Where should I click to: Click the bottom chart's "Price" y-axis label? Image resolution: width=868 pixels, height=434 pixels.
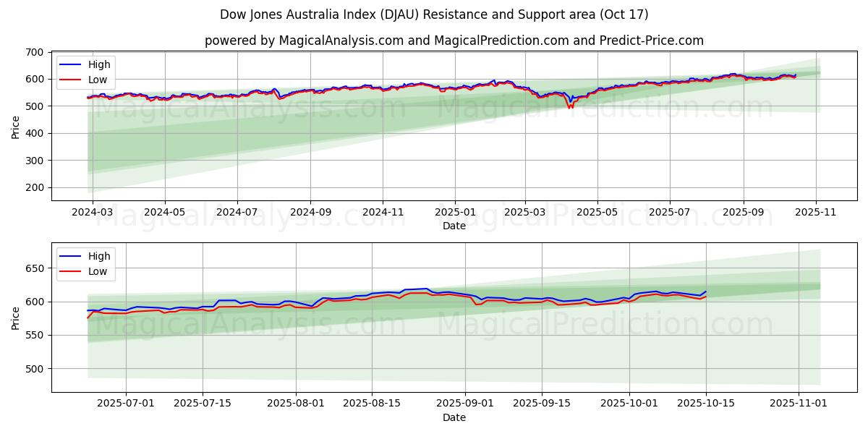pos(16,318)
